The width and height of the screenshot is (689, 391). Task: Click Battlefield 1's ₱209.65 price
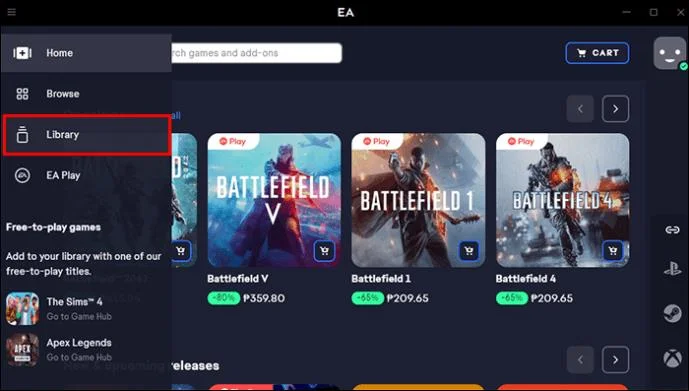(x=408, y=298)
